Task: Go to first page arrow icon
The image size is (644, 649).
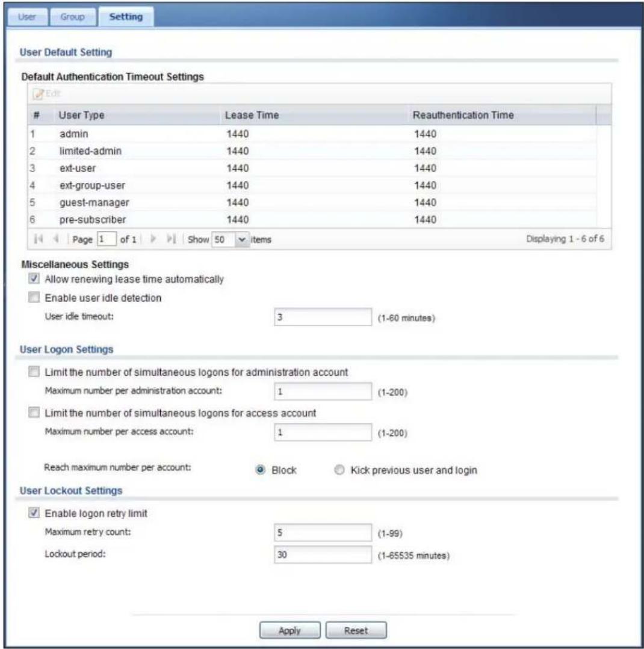Action: pyautogui.click(x=39, y=239)
